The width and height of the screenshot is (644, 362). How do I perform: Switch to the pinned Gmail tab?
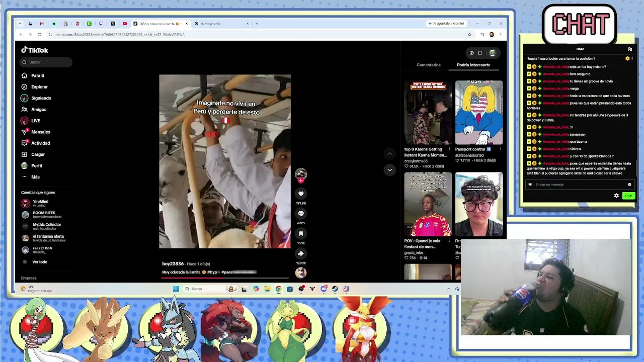(x=42, y=24)
